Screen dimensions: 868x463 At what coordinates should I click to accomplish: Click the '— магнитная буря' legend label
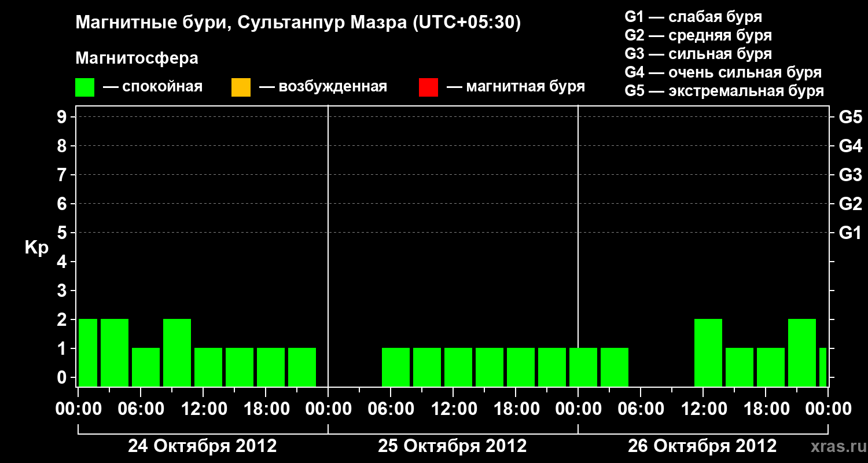click(x=516, y=87)
